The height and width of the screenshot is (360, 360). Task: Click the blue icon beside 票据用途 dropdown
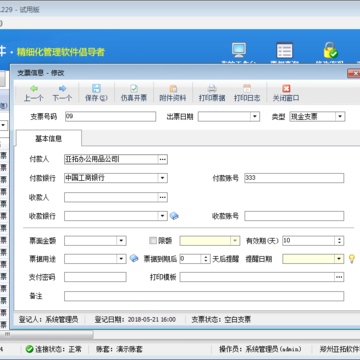pyautogui.click(x=134, y=258)
